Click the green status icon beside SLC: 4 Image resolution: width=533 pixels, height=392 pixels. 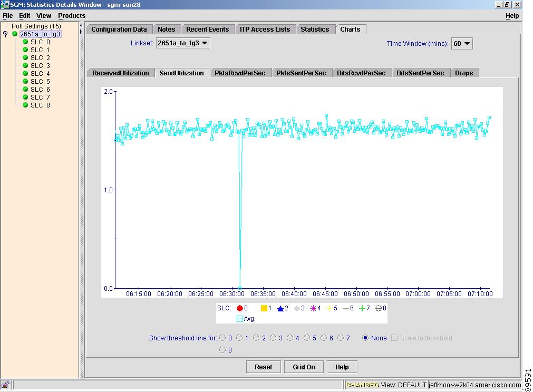[x=25, y=74]
